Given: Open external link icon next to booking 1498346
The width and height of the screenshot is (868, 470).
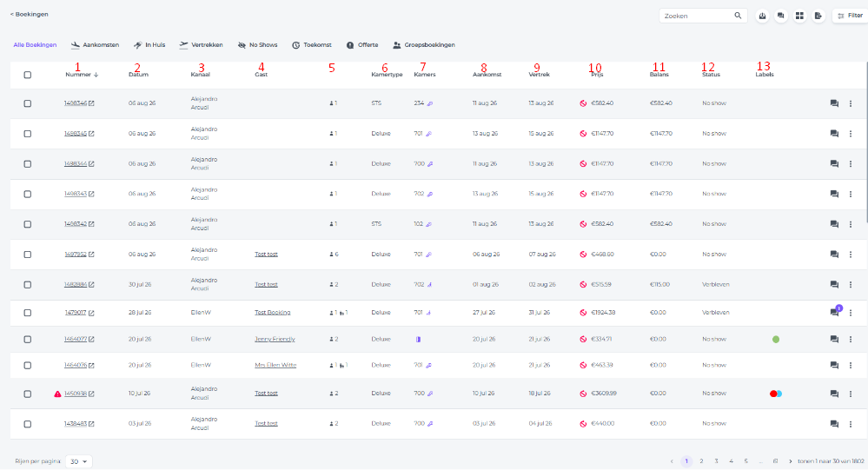Looking at the screenshot, I should click(92, 103).
